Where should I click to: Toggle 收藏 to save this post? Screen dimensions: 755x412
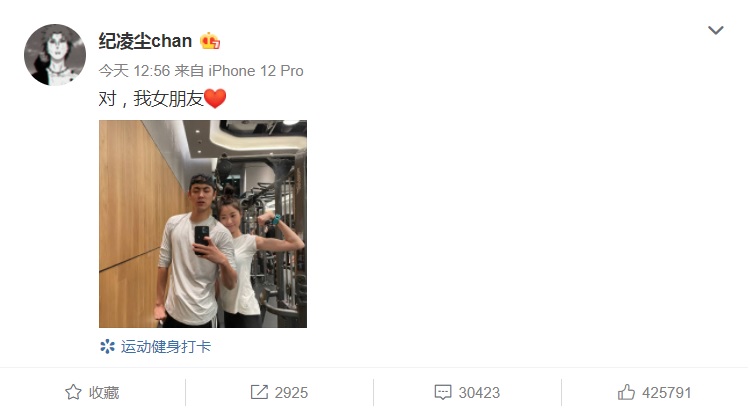(92, 392)
